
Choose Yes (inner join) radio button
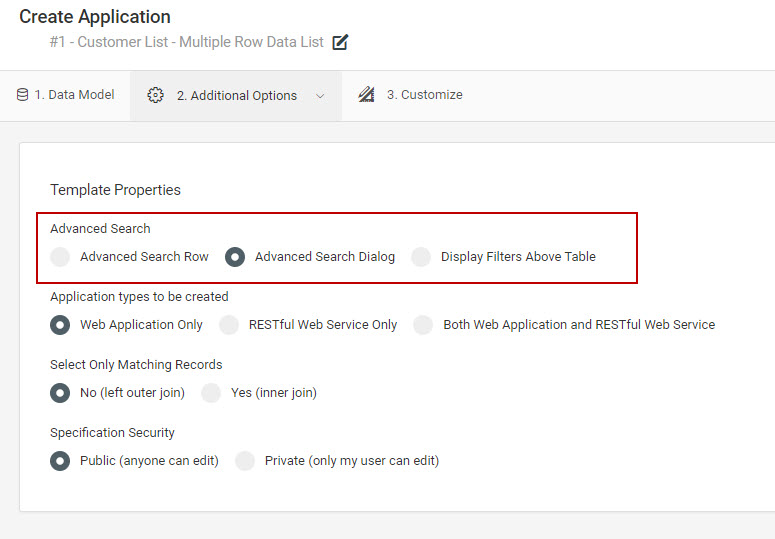click(211, 393)
